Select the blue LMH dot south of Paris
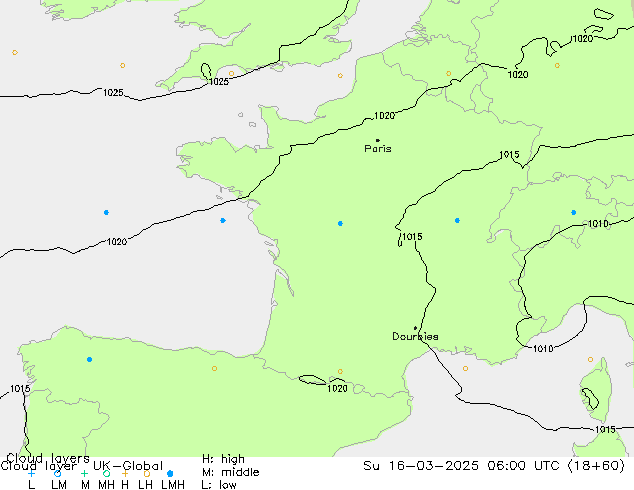This screenshot has height=490, width=634. tap(340, 224)
